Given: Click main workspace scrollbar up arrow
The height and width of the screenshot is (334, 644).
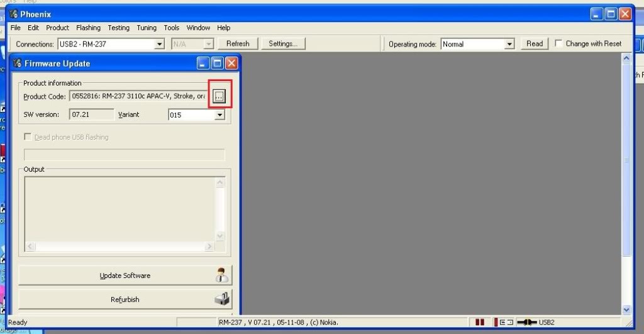Looking at the screenshot, I should [626, 58].
